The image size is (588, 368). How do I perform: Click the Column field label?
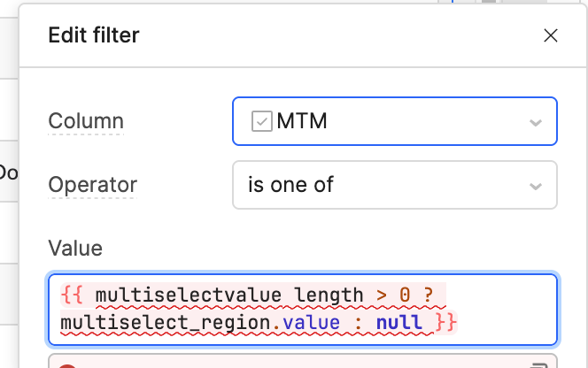86,121
